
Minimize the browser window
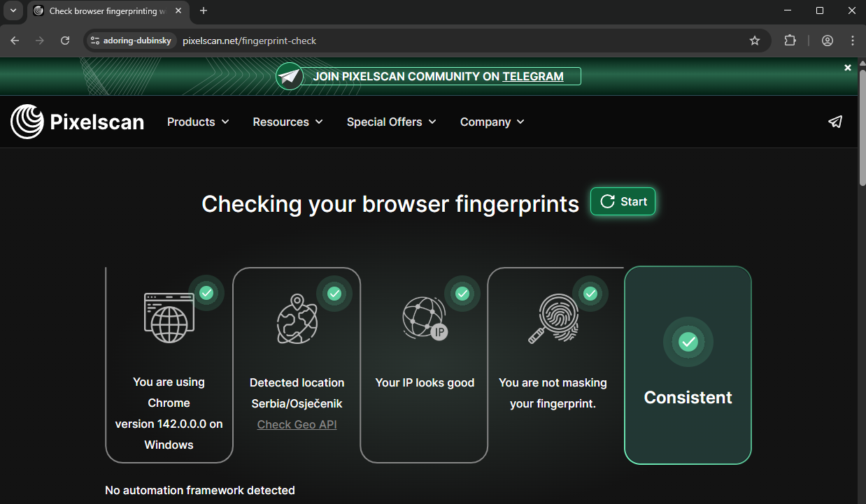tap(787, 11)
